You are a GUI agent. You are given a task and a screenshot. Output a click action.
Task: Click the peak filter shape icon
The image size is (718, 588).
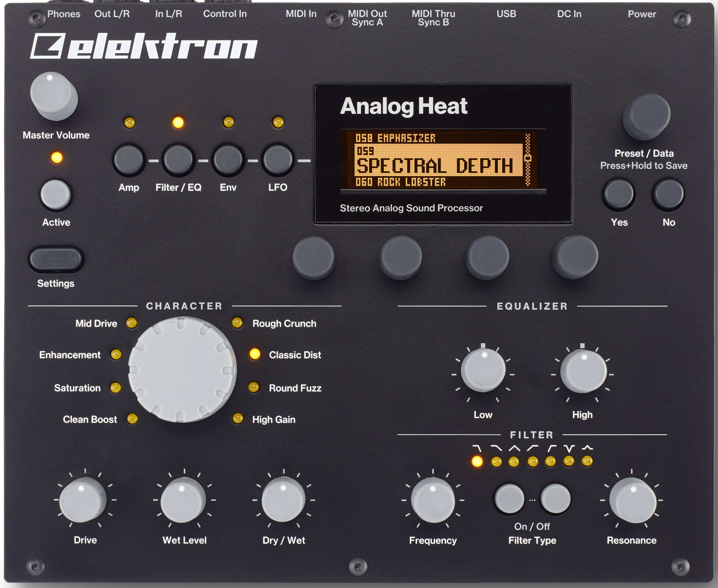[587, 448]
